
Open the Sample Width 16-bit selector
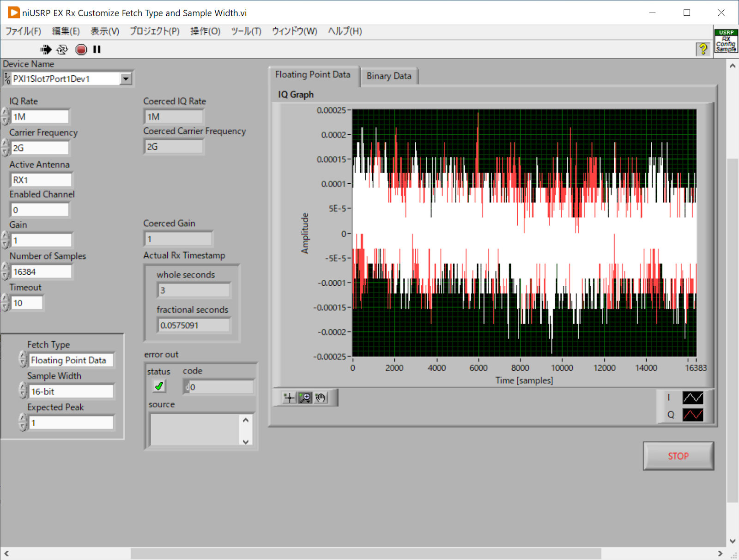pyautogui.click(x=71, y=391)
